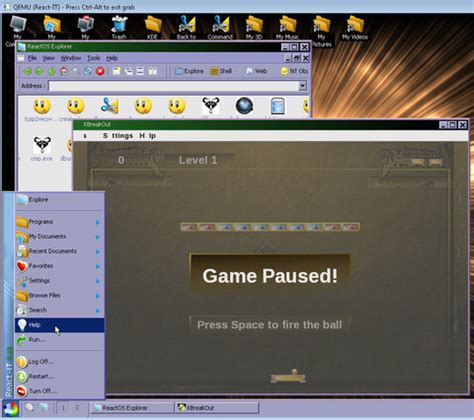
Task: Select the GNU head icon in the Explorer top row
Action: point(211,106)
